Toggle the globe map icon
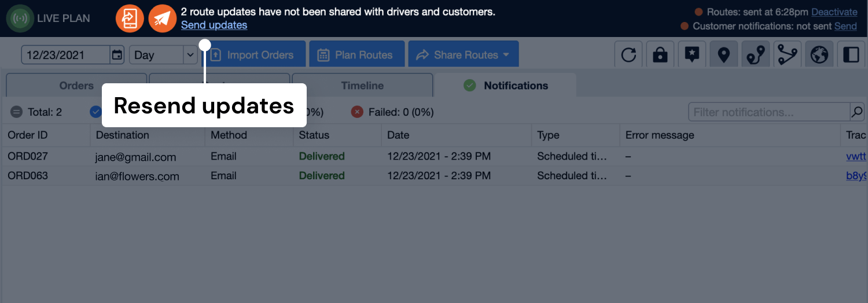Viewport: 868px width, 303px height. tap(819, 55)
